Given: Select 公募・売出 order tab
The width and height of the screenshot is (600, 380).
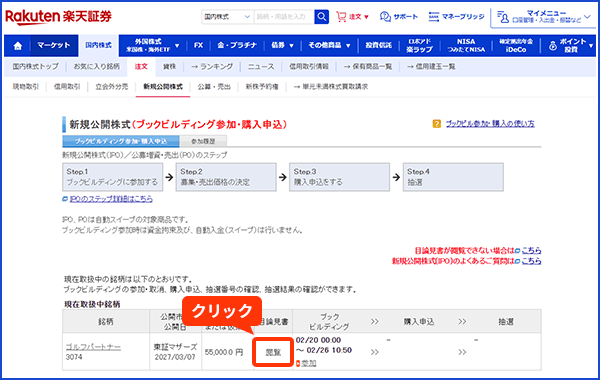Looking at the screenshot, I should 214,87.
